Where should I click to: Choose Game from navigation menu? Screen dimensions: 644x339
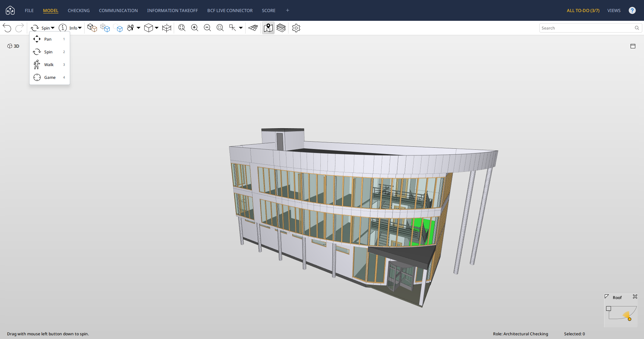point(50,78)
